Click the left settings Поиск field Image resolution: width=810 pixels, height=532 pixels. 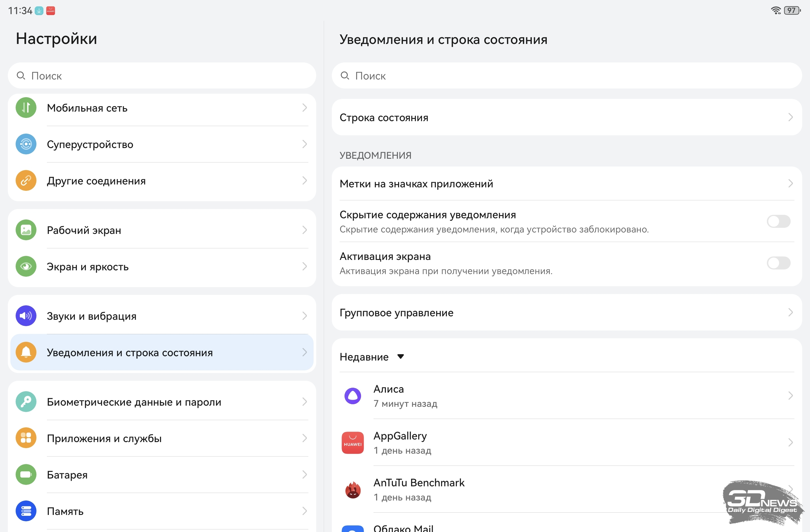point(162,75)
